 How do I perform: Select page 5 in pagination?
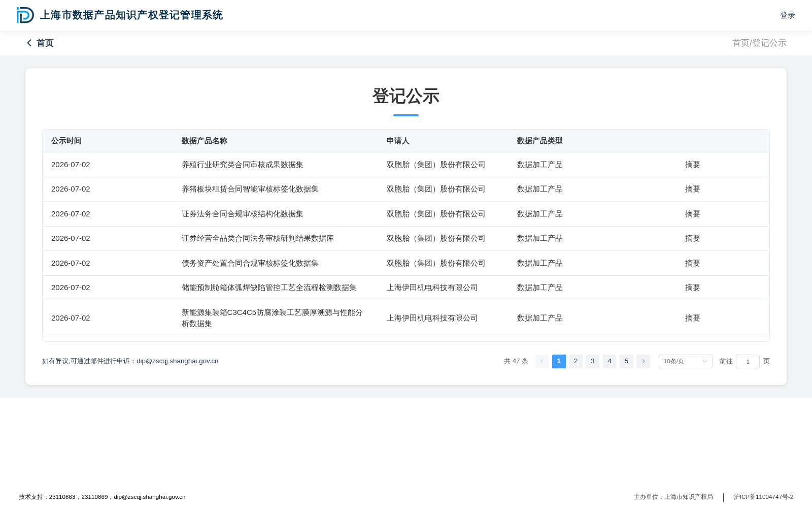[x=626, y=361]
